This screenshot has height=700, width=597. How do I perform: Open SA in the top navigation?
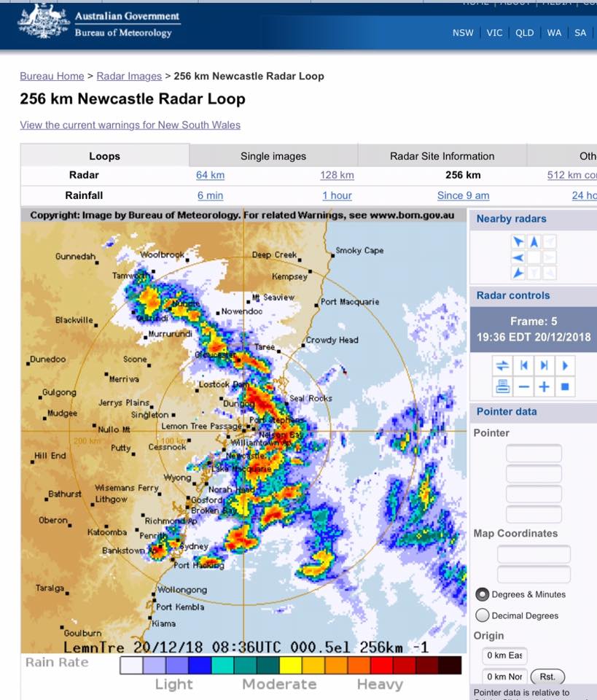coord(580,33)
